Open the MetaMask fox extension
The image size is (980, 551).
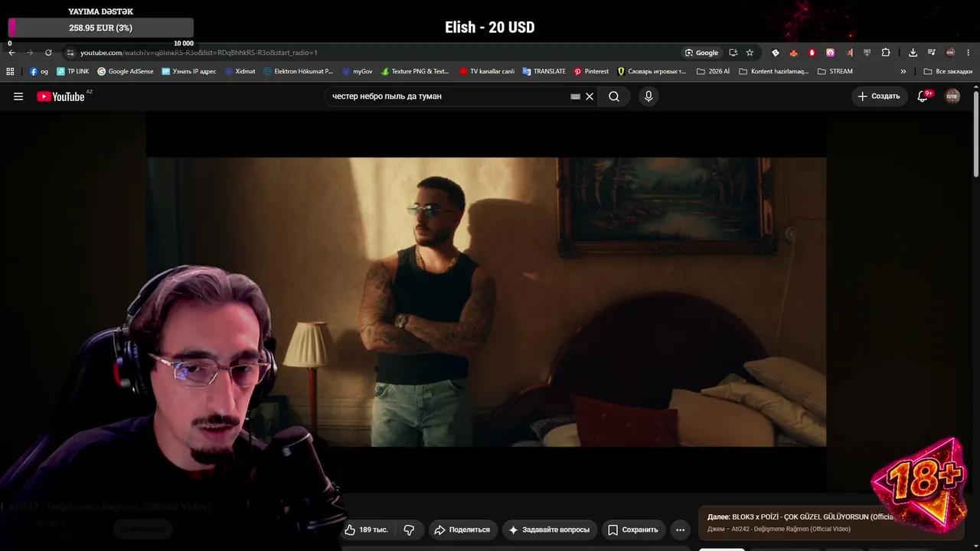794,53
